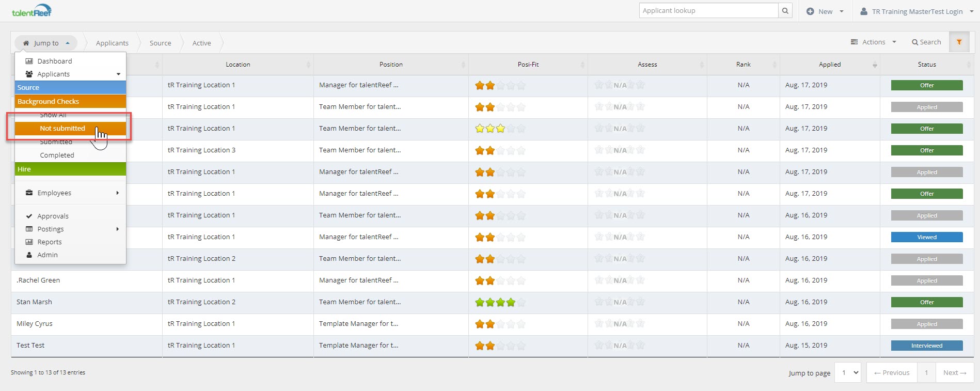The image size is (980, 391).
Task: Open TR Training MasterTest Login user menu
Action: tap(916, 11)
